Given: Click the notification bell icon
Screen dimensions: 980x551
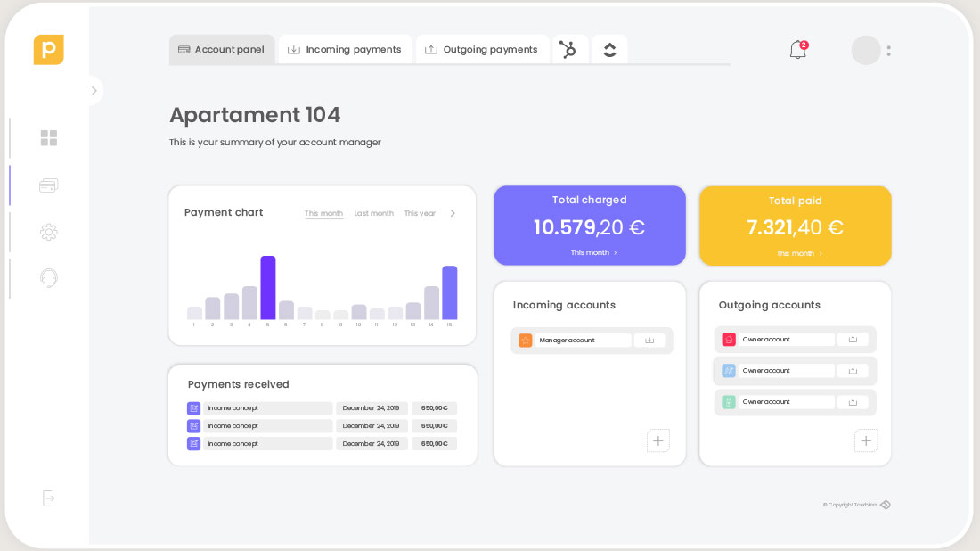Looking at the screenshot, I should point(797,51).
